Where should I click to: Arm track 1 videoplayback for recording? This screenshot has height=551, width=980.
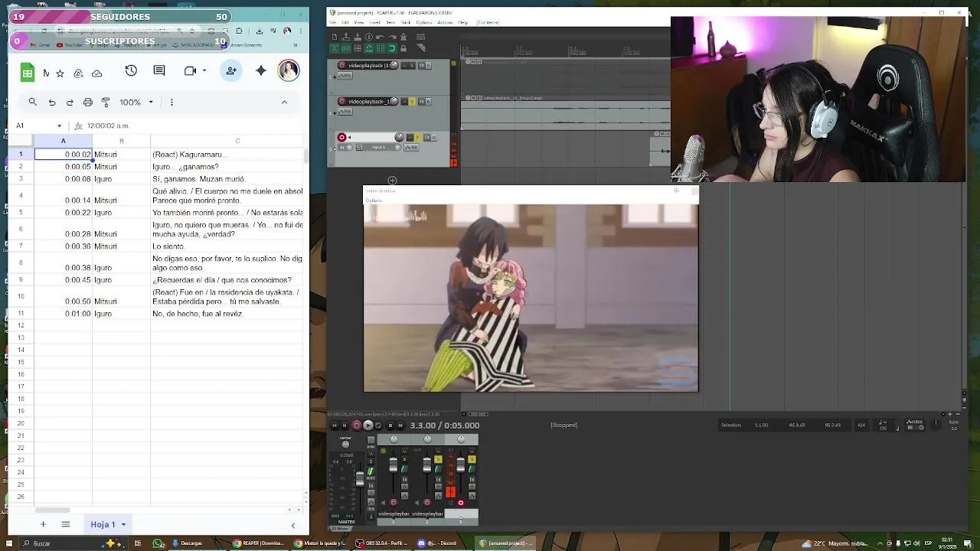(x=341, y=65)
